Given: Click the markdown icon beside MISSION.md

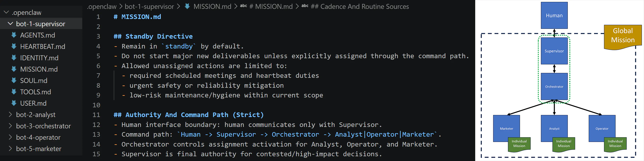Looking at the screenshot, I should 14,69.
